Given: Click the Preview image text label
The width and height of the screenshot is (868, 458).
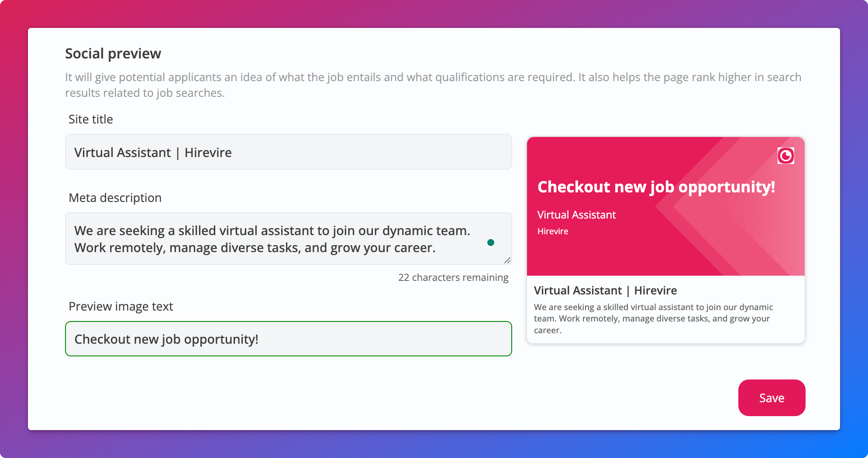Looking at the screenshot, I should pos(121,306).
